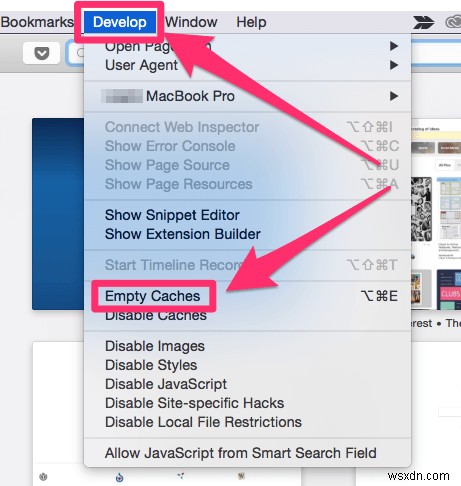Choose Allow JavaScript from Smart Search Field
461x486 pixels.
click(247, 453)
